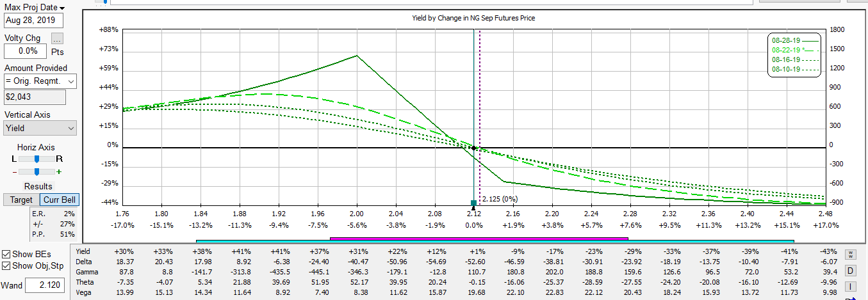Click the -17.0% axis percentage label
Image resolution: width=868 pixels, height=300 pixels.
[x=122, y=225]
